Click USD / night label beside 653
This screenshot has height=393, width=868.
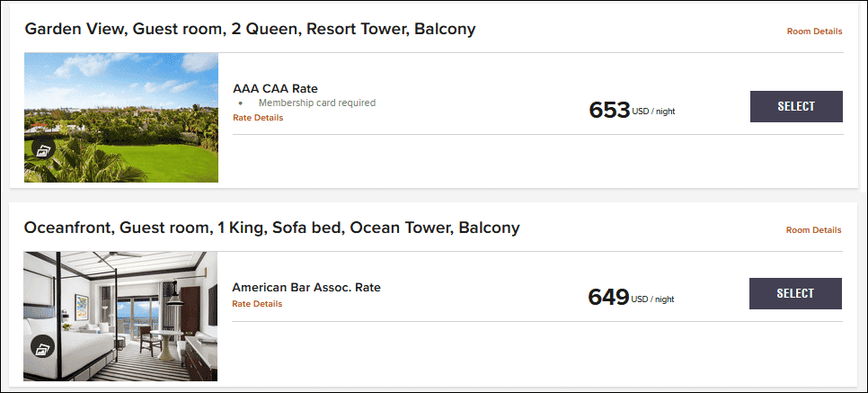point(653,112)
